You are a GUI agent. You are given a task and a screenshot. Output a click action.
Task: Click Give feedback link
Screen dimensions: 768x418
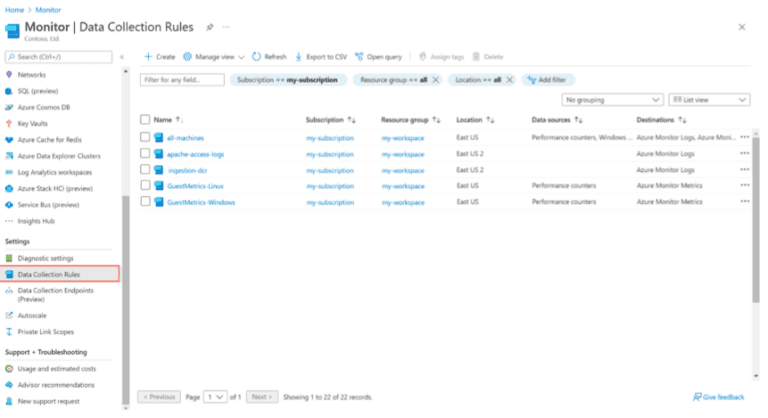pyautogui.click(x=719, y=397)
